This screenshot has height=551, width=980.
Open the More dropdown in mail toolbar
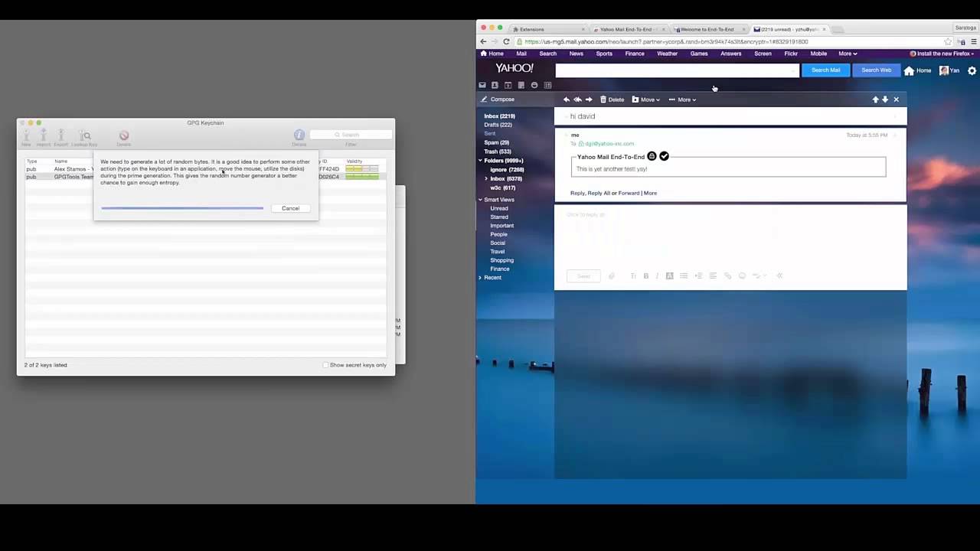(x=682, y=99)
